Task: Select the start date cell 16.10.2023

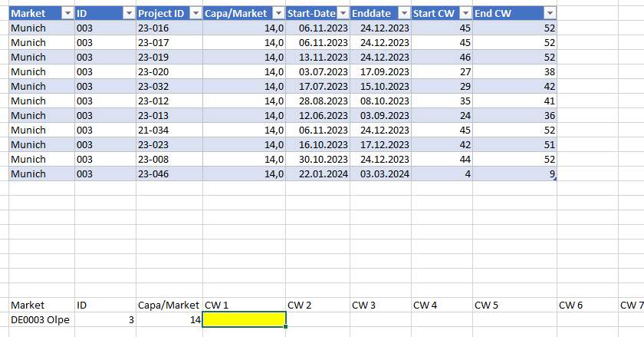Action: click(318, 145)
